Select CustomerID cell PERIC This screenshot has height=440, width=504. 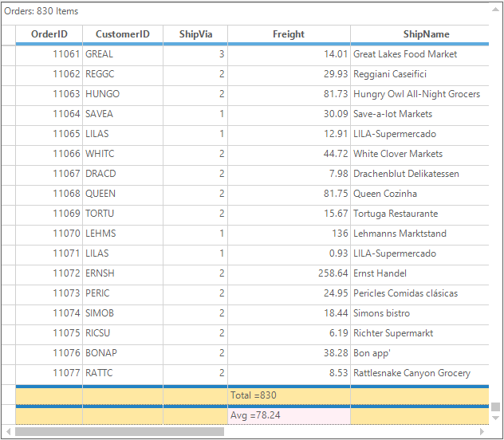click(123, 295)
